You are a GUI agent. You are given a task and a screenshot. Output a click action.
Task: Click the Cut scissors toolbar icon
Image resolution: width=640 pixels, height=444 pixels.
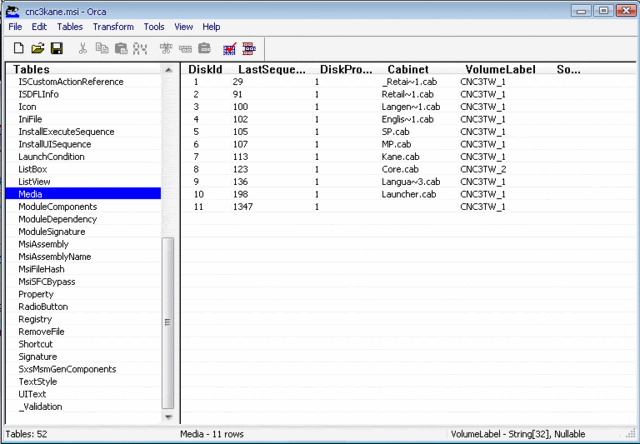(83, 49)
